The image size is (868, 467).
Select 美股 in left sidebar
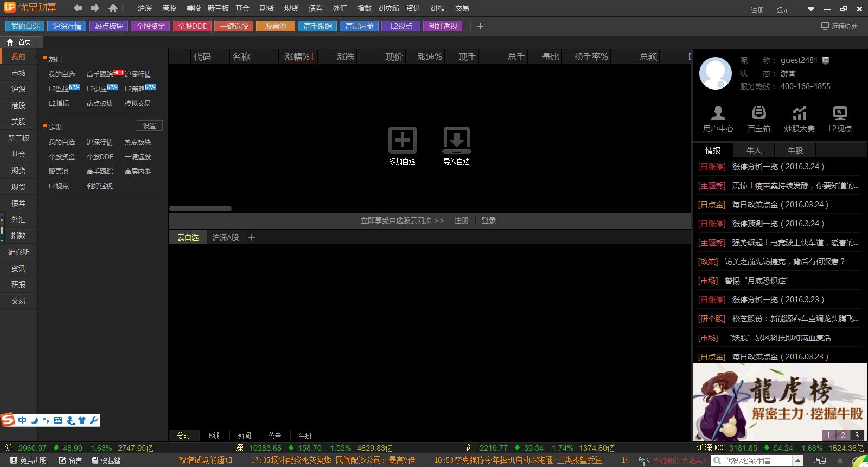pyautogui.click(x=18, y=122)
